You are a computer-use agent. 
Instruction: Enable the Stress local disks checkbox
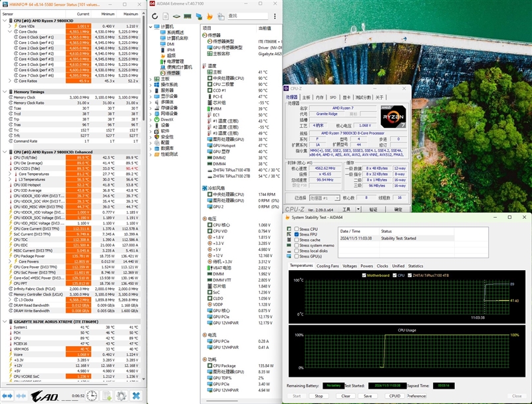pyautogui.click(x=297, y=251)
